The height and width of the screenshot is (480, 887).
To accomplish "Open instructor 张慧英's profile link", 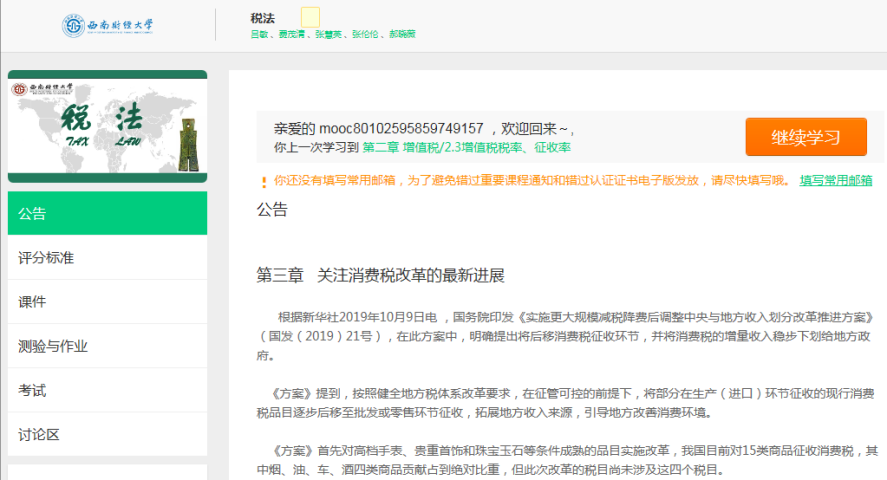I will tap(328, 34).
